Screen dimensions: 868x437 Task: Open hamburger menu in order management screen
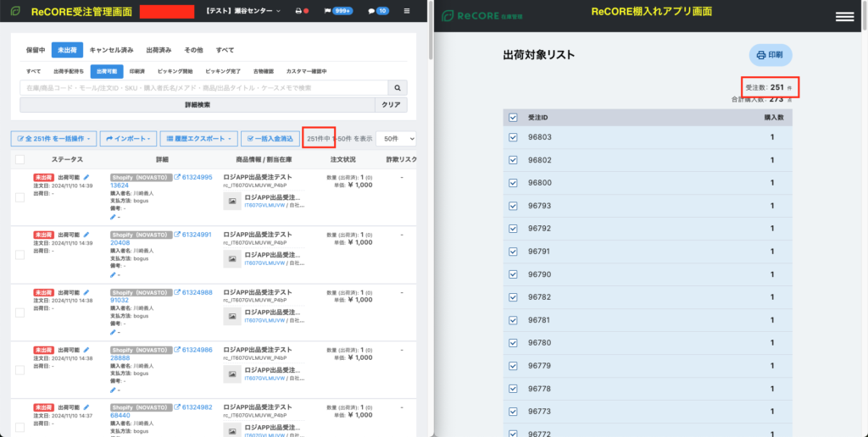(408, 11)
